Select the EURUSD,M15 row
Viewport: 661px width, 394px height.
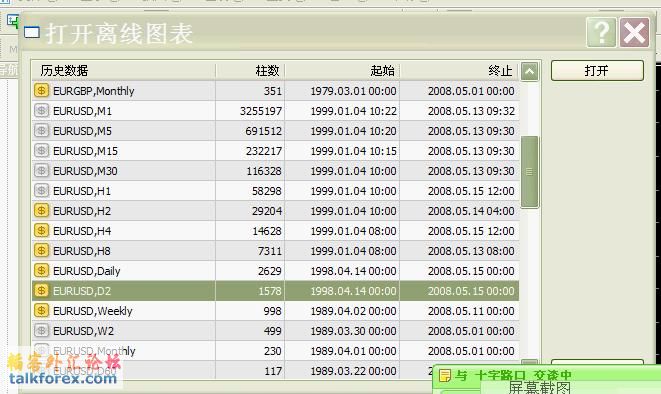pyautogui.click(x=276, y=151)
